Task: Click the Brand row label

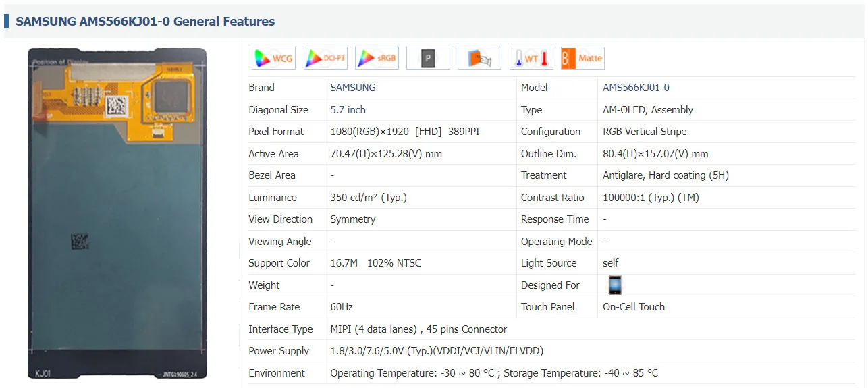Action: [x=261, y=88]
